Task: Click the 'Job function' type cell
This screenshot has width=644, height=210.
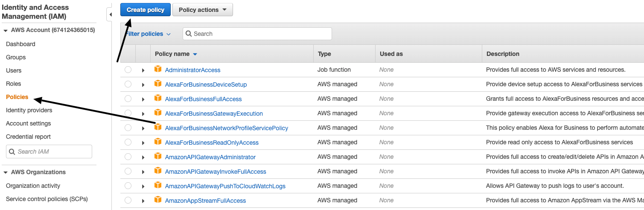Action: 334,70
